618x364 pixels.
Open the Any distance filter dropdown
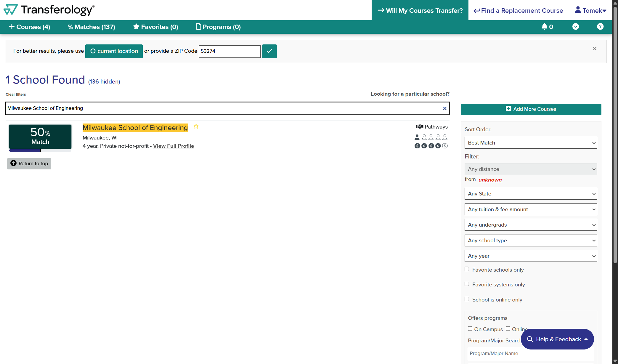531,169
